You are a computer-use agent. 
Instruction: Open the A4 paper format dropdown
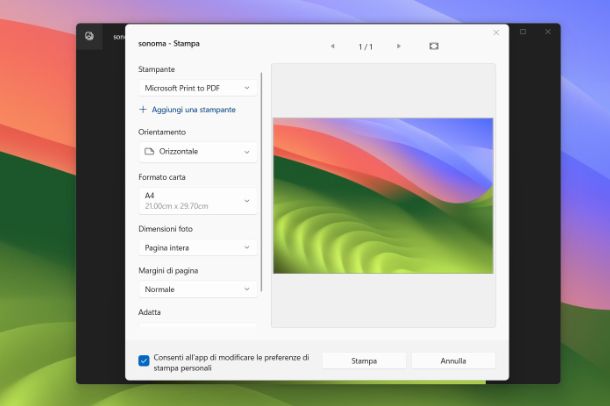pos(198,201)
